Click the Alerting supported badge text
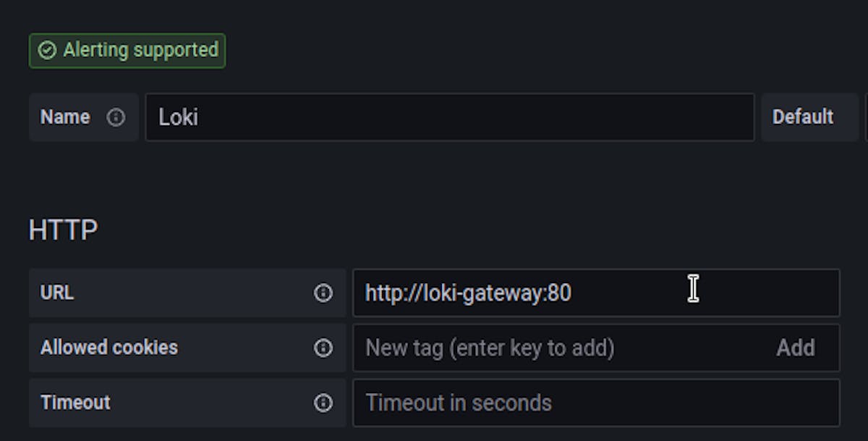 click(140, 51)
